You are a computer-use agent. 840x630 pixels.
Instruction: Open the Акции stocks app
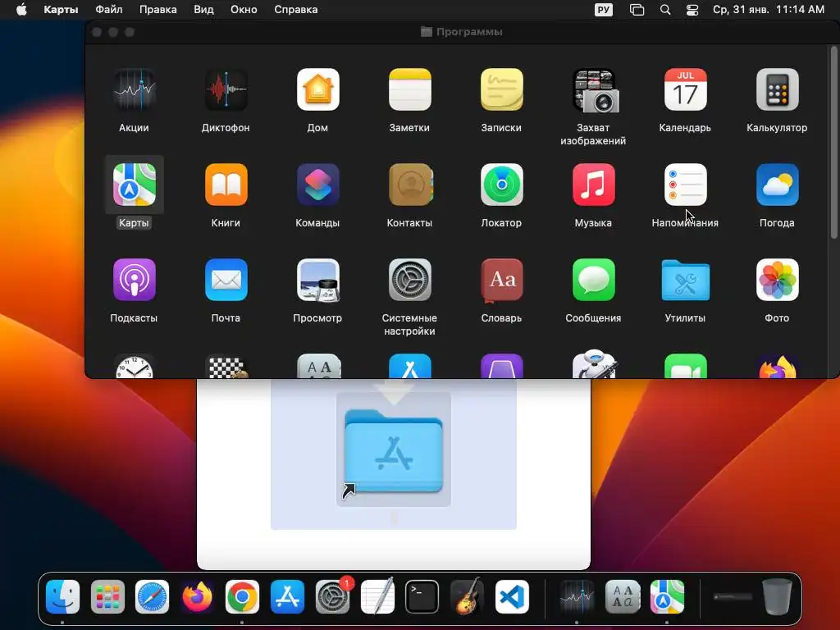tap(134, 89)
